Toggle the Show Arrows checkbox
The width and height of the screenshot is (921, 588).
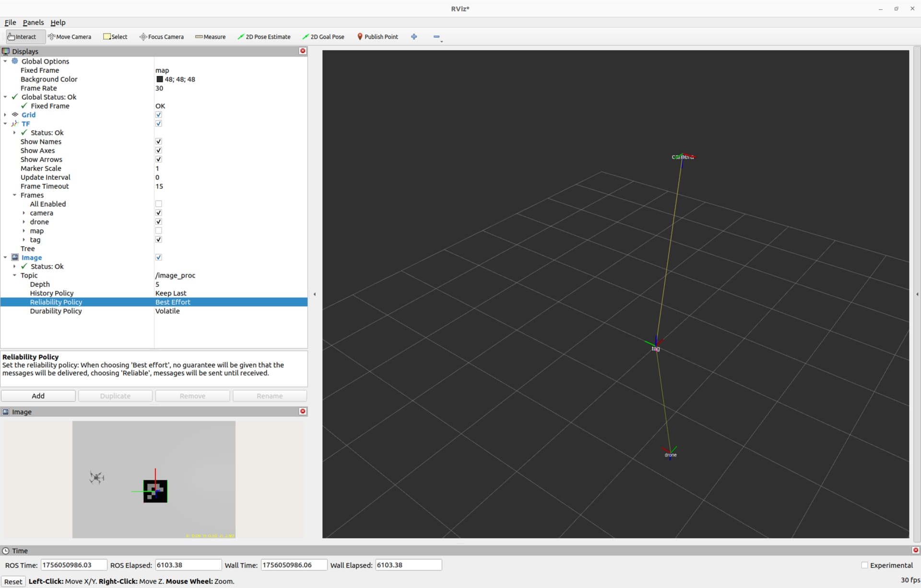point(159,159)
